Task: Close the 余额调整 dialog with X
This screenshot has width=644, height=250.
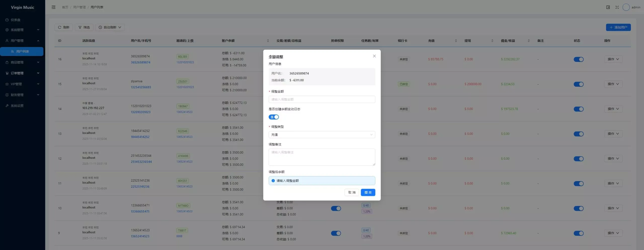Action: pyautogui.click(x=374, y=56)
